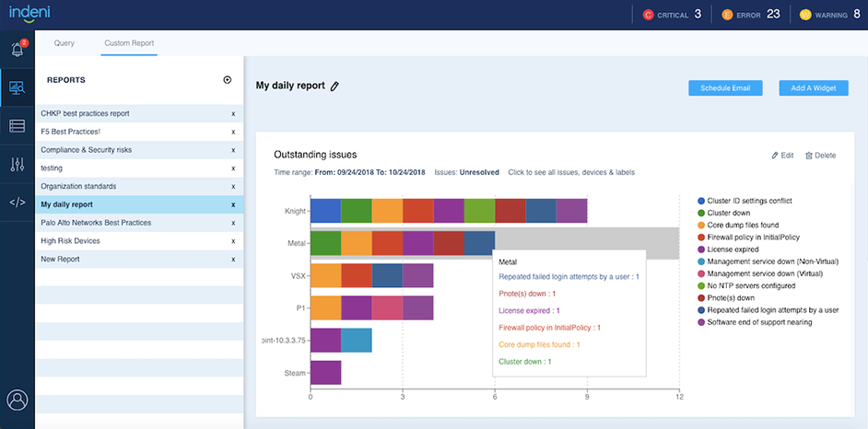Edit report name with pencil icon
The height and width of the screenshot is (429, 868).
pyautogui.click(x=334, y=86)
